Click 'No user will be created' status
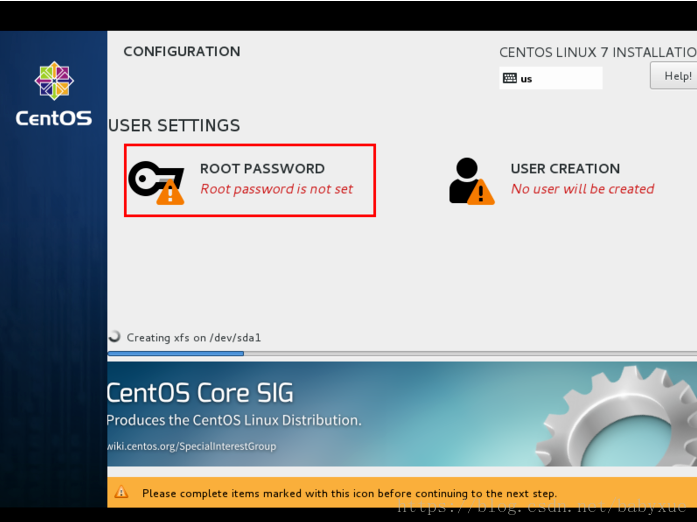The width and height of the screenshot is (697, 522). click(582, 189)
